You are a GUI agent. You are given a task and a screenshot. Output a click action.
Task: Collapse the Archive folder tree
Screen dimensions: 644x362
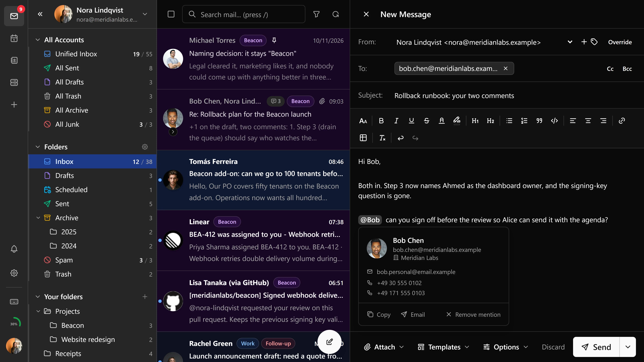coord(38,218)
